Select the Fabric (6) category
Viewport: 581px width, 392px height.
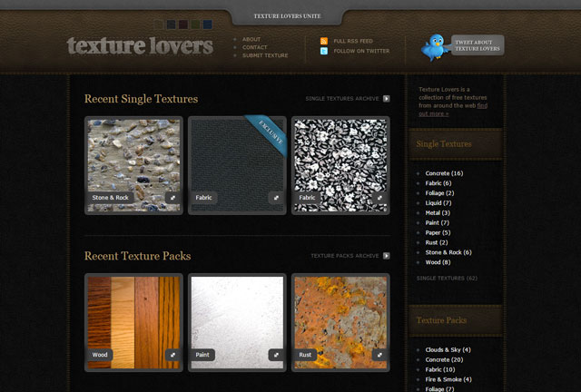point(438,183)
